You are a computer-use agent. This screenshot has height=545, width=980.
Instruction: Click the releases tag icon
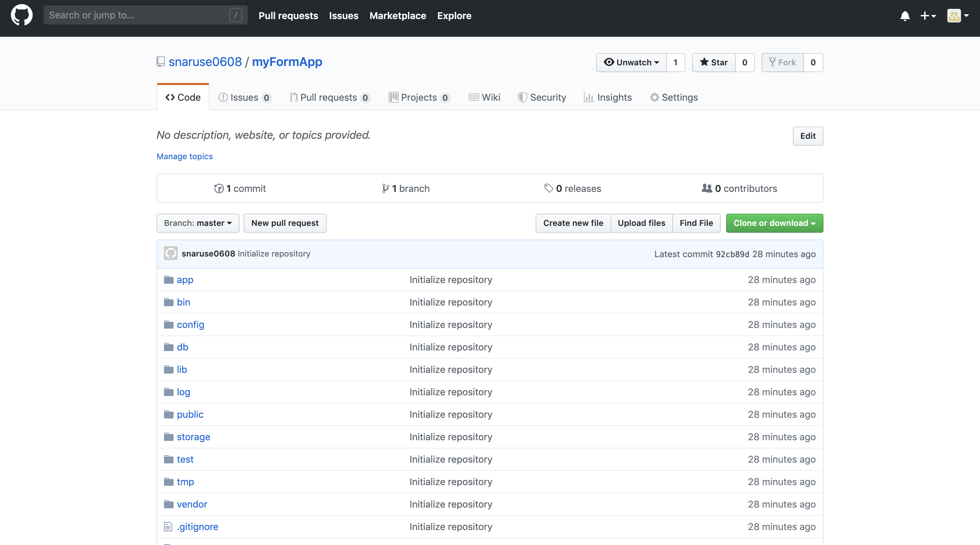click(548, 188)
